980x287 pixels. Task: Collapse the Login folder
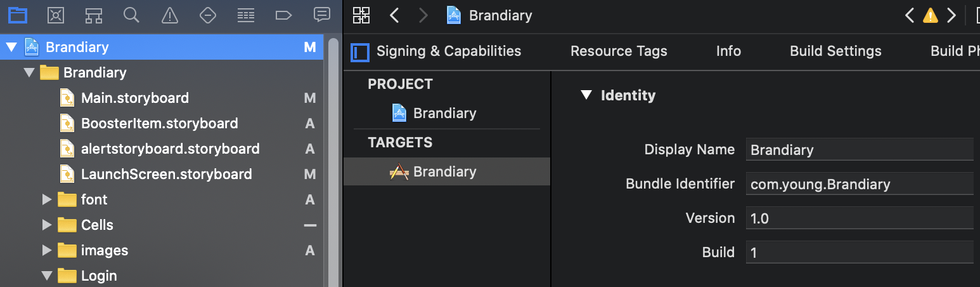tap(46, 276)
